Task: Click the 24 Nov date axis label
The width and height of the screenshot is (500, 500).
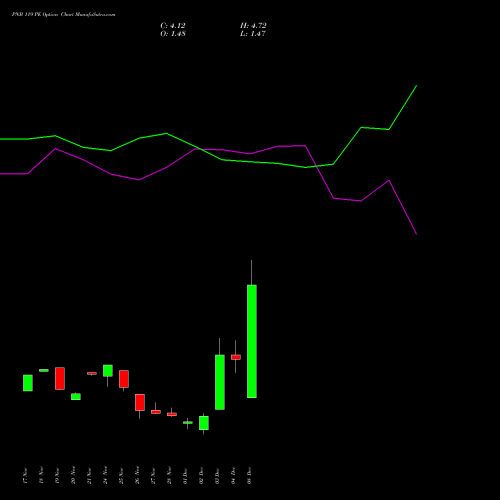Action: click(x=105, y=475)
